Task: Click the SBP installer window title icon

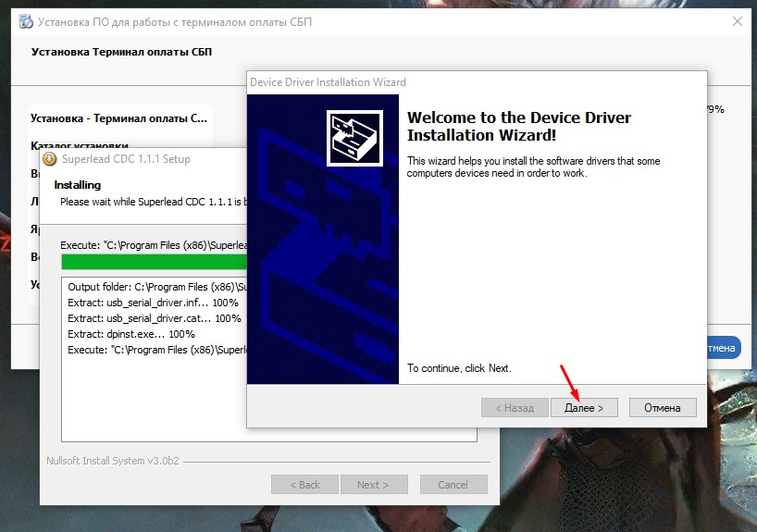Action: click(19, 20)
